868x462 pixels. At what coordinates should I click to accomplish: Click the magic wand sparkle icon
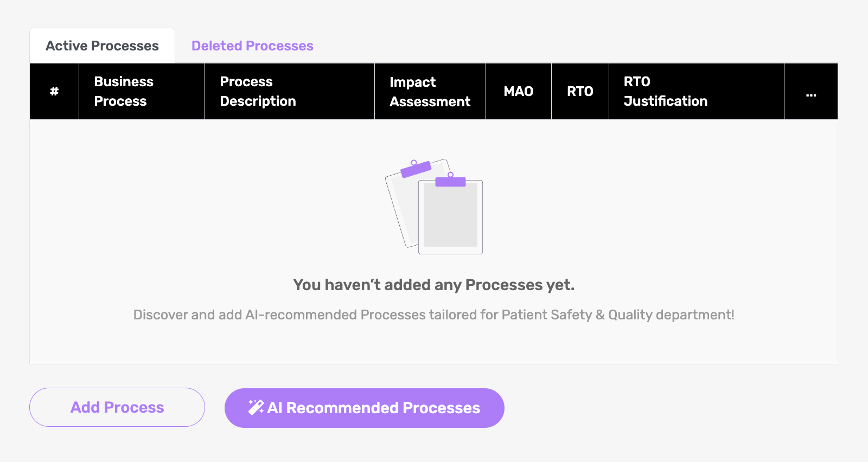point(256,407)
